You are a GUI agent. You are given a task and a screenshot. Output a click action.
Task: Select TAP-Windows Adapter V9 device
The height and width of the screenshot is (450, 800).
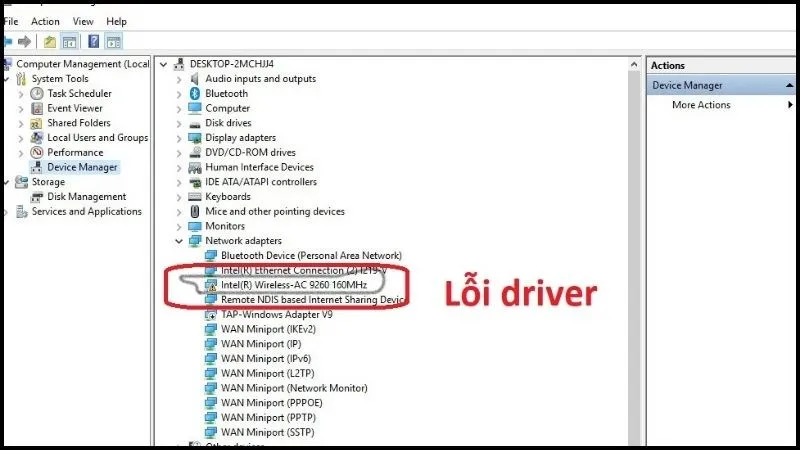(x=276, y=314)
